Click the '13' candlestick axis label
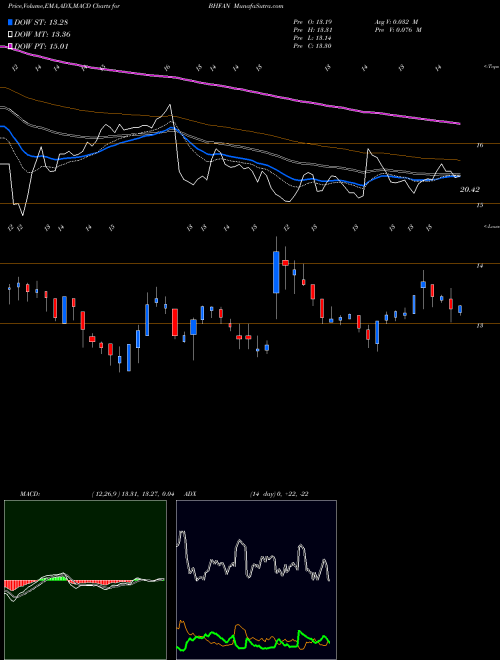 click(479, 325)
